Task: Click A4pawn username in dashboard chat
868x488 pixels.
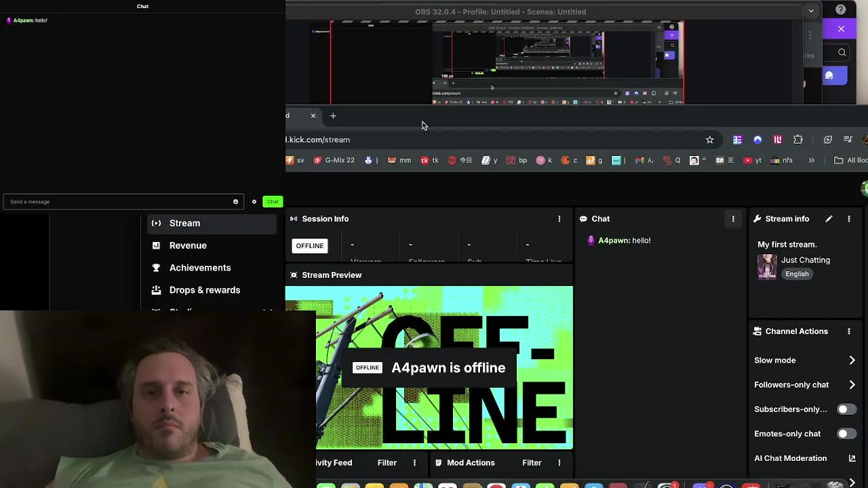Action: 614,241
